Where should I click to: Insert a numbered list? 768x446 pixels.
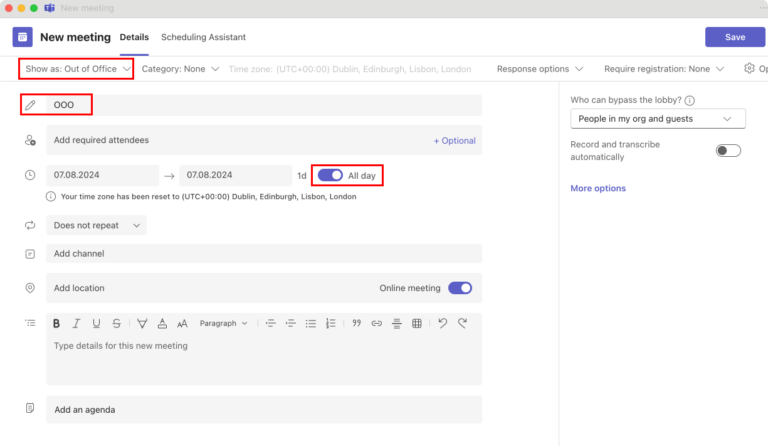[331, 323]
